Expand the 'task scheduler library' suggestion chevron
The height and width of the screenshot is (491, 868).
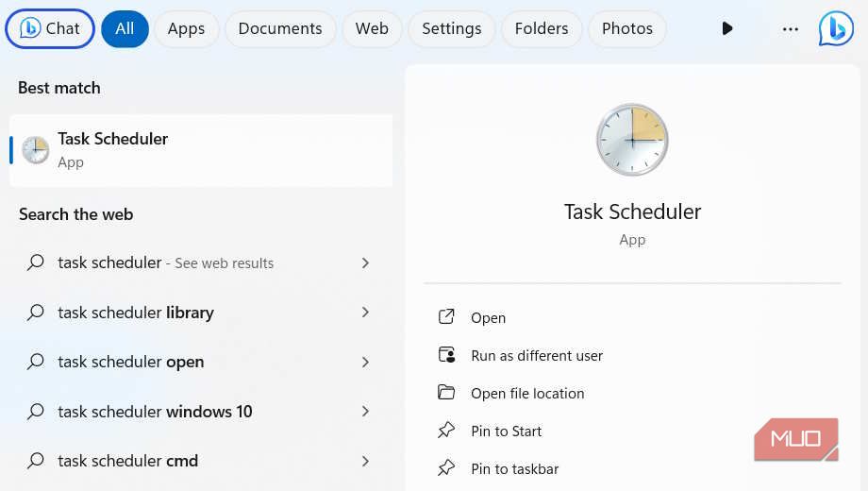[365, 313]
